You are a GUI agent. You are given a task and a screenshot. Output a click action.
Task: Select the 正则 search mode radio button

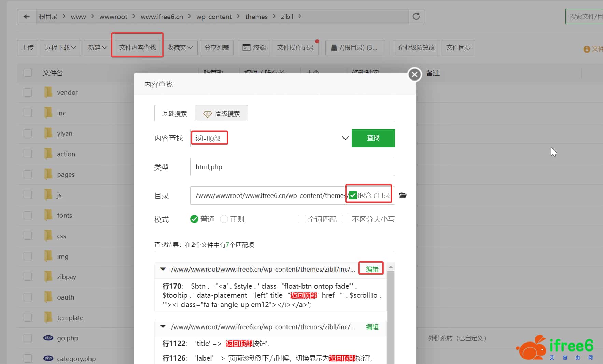[224, 219]
